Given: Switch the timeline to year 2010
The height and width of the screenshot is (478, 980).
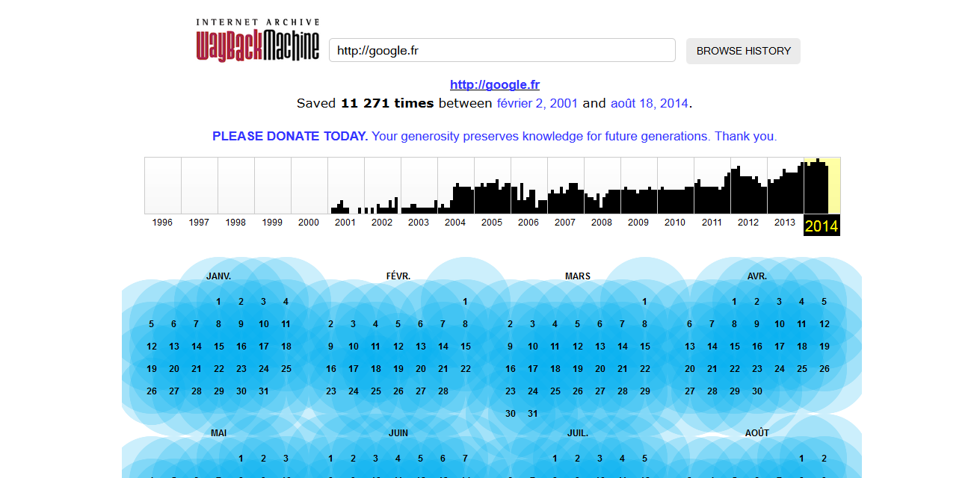Looking at the screenshot, I should [675, 222].
